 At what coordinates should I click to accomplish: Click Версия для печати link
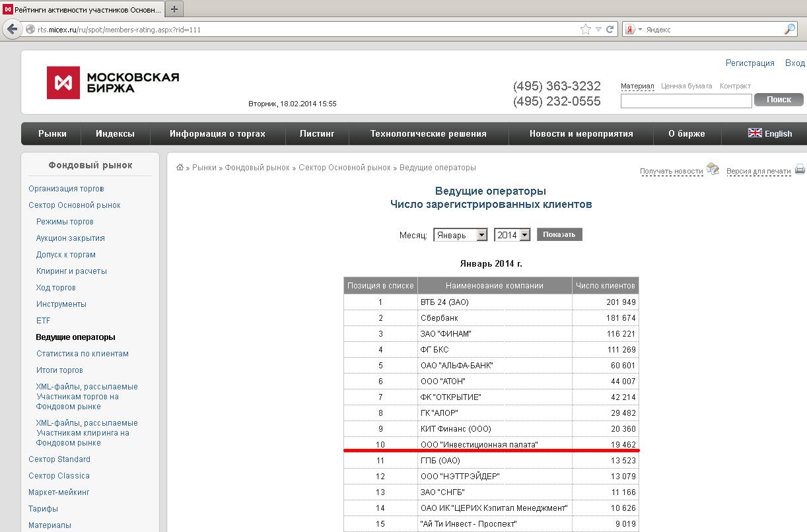click(x=758, y=172)
